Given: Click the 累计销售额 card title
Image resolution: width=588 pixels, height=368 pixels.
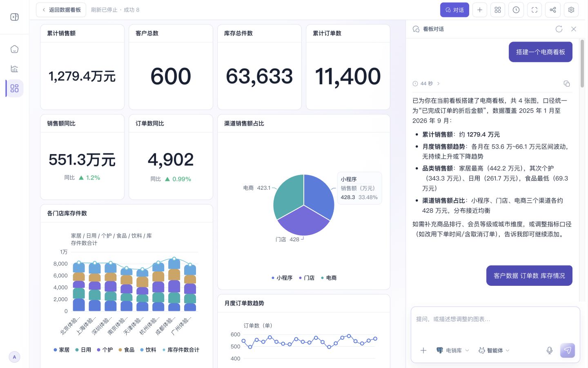Looking at the screenshot, I should tap(61, 33).
